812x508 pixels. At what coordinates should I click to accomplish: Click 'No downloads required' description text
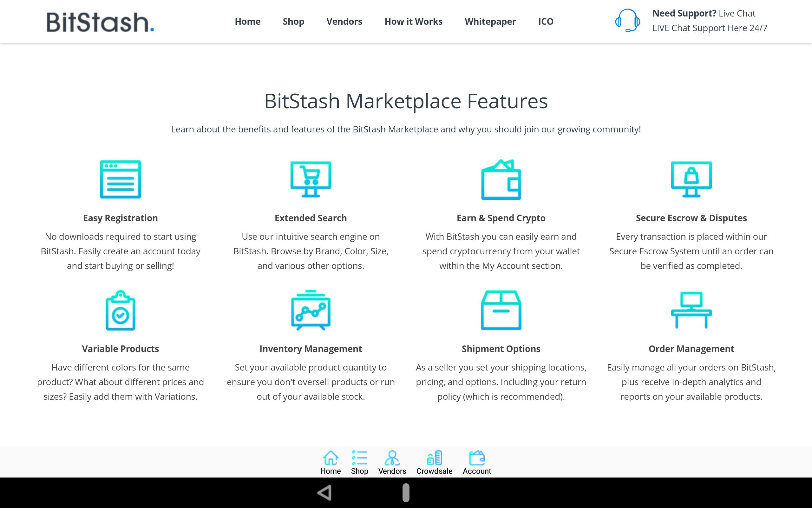121,251
